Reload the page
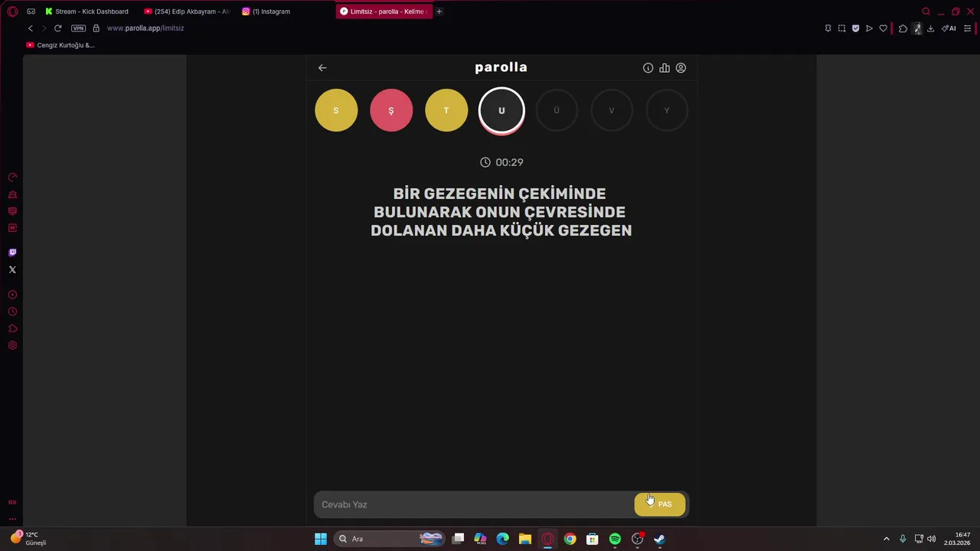 57,28
